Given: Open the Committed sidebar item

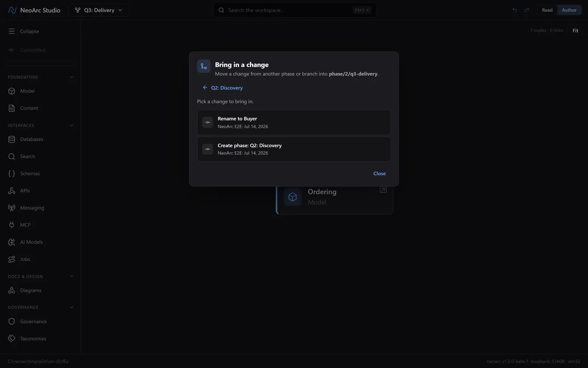Looking at the screenshot, I should 40,50.
